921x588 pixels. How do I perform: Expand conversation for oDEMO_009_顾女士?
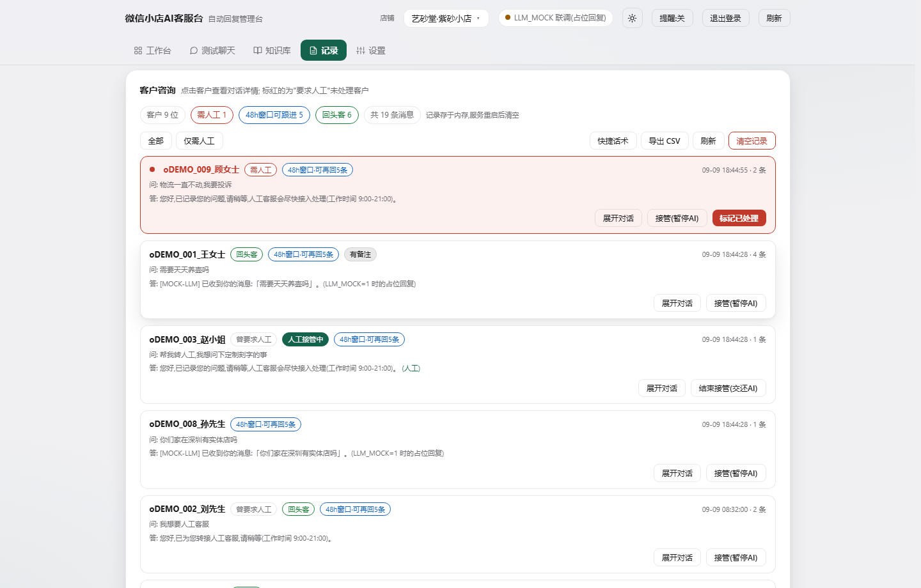pos(618,218)
